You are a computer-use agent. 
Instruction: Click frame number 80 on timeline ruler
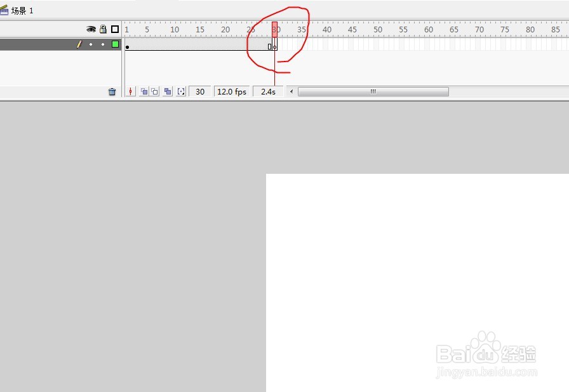tap(530, 30)
